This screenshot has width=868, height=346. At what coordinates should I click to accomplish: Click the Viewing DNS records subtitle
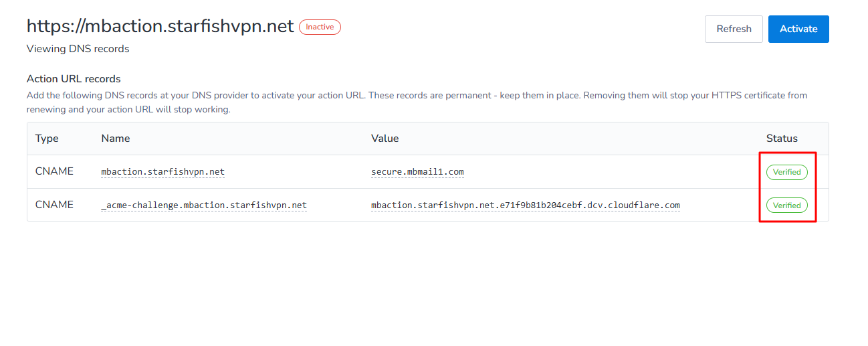tap(78, 49)
